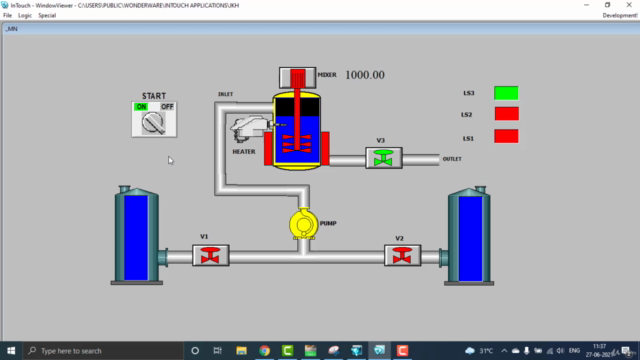Open the red C app in taskbar
Screen dimensions: 640x360
[402, 351]
